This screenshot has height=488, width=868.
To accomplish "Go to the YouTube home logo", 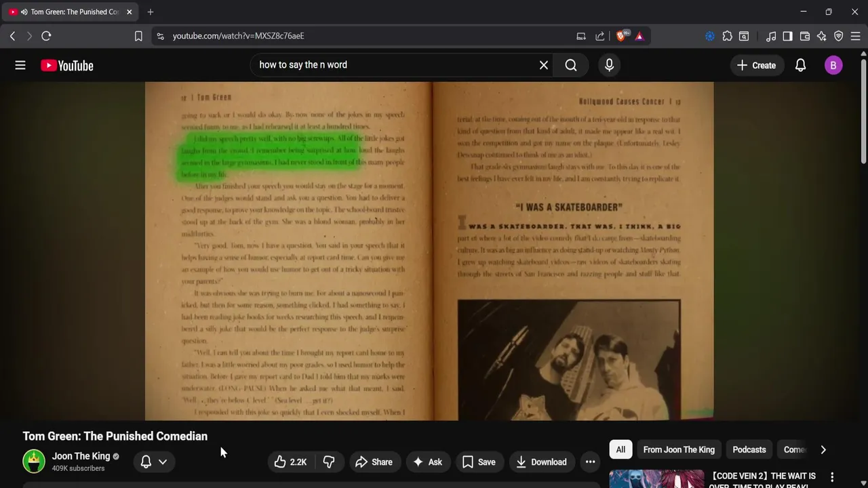I will pyautogui.click(x=66, y=65).
